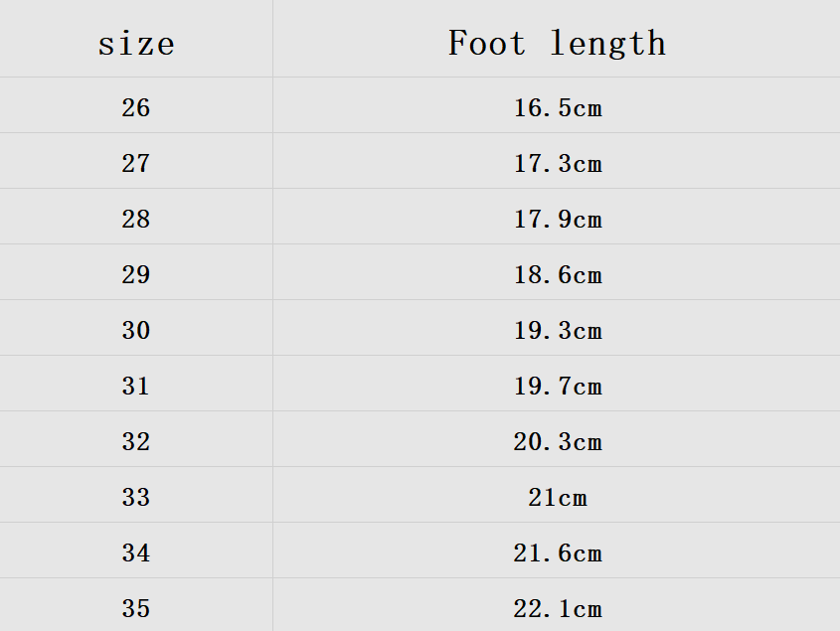
Task: Click the size 27 cell
Action: pyautogui.click(x=136, y=163)
